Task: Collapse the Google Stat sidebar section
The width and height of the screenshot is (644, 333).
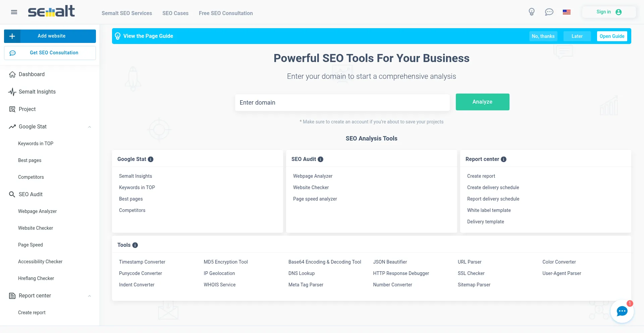Action: (x=90, y=127)
